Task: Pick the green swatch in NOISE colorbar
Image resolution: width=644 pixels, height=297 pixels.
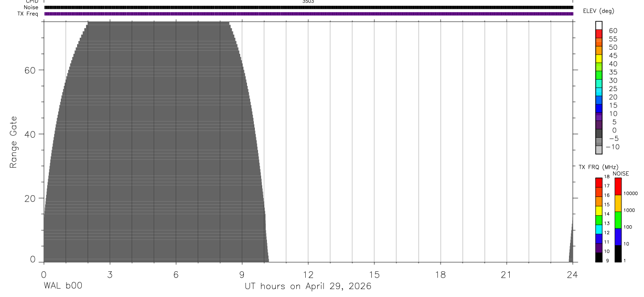Action: (x=618, y=220)
